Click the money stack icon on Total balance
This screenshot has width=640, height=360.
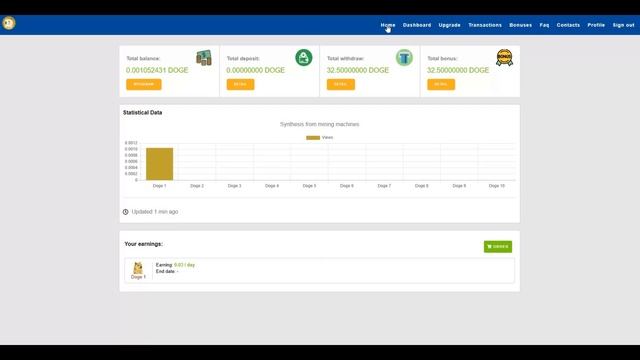pyautogui.click(x=204, y=58)
